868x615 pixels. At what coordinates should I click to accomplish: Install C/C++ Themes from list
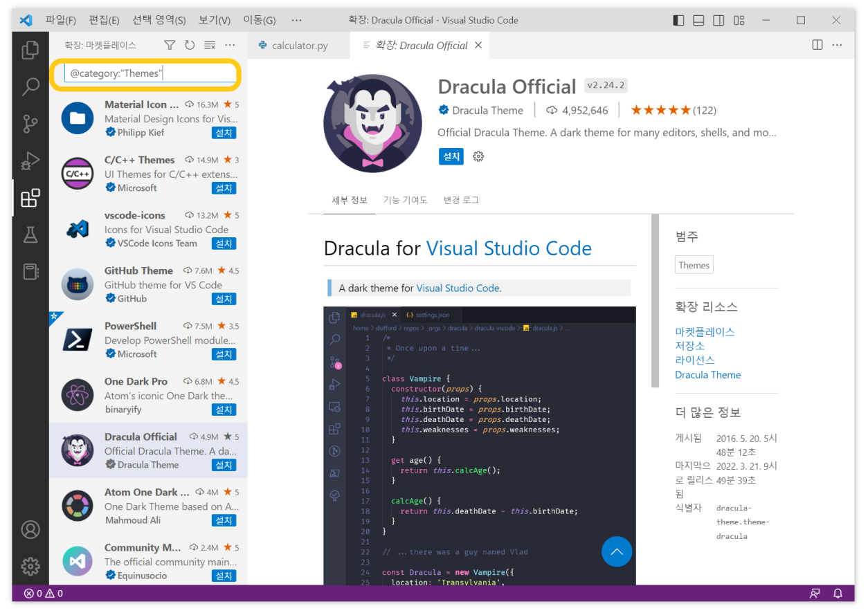[x=224, y=188]
